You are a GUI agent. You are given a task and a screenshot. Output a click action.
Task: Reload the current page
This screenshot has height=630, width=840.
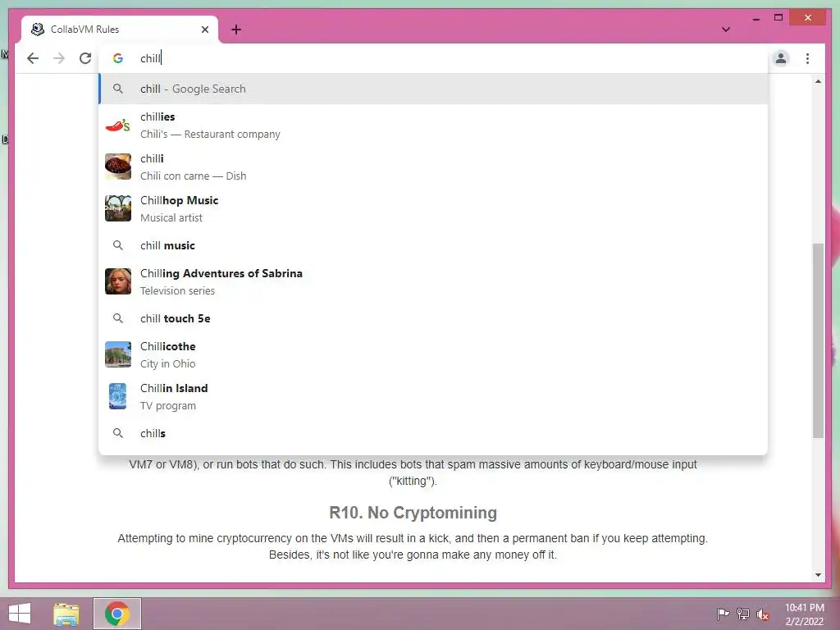[85, 58]
